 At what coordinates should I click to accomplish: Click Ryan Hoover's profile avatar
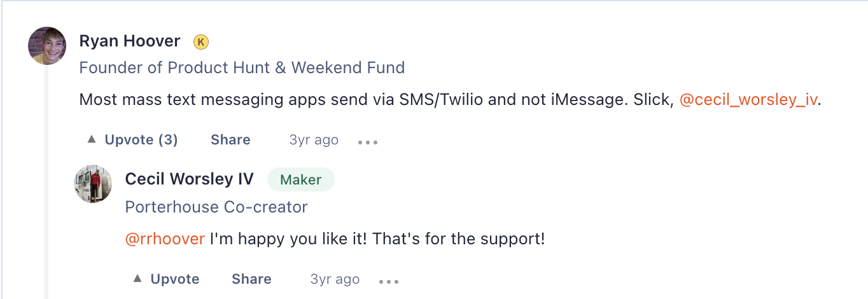click(x=48, y=46)
